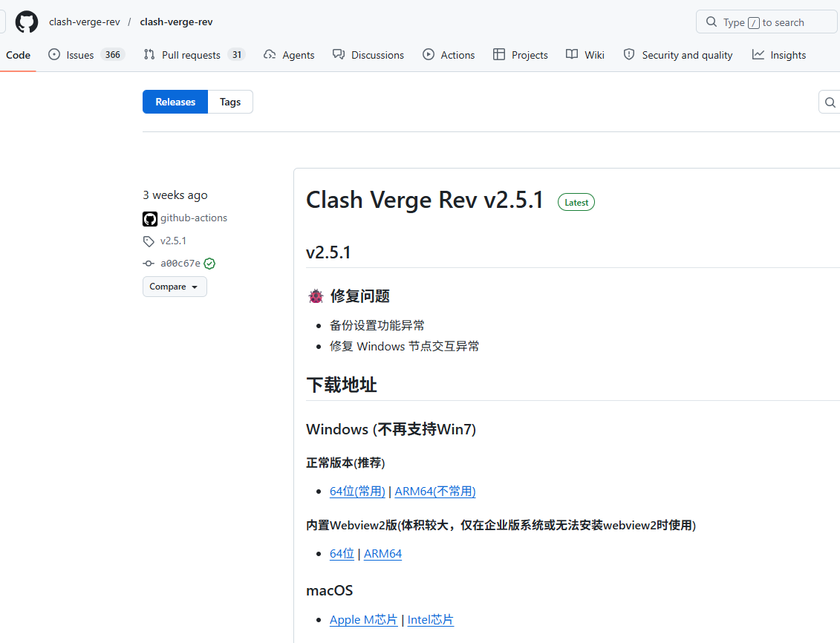Click the clash-verge-rev repository name link
Screen dimensions: 840x643
[x=176, y=22]
